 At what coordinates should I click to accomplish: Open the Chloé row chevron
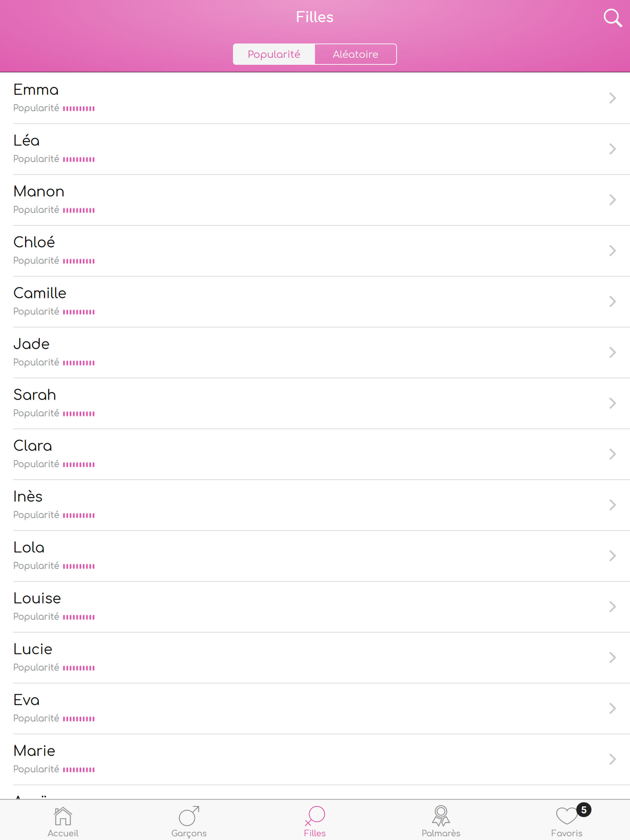[612, 251]
